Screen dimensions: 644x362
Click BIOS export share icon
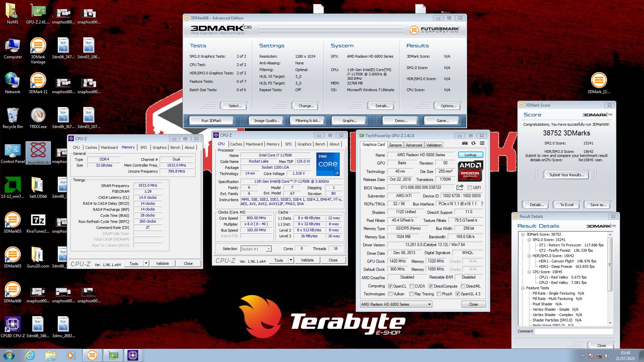[460, 187]
